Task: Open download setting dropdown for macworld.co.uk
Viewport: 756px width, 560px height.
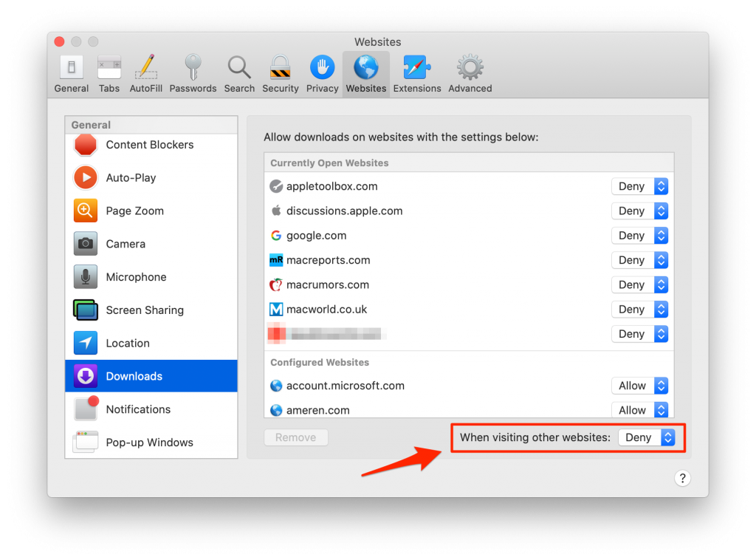Action: [639, 309]
